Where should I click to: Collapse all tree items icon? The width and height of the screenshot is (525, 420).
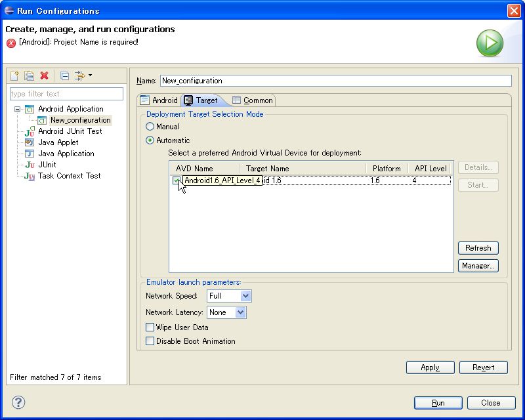tap(64, 76)
